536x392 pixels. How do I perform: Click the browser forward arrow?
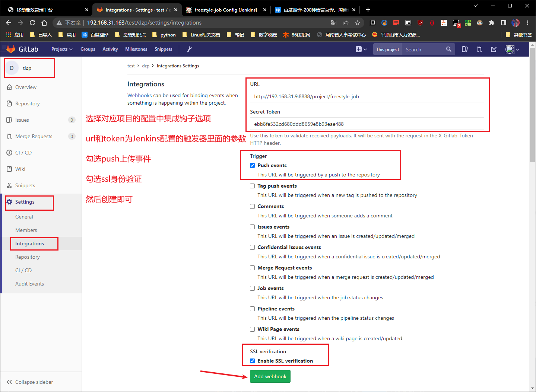tap(20, 23)
